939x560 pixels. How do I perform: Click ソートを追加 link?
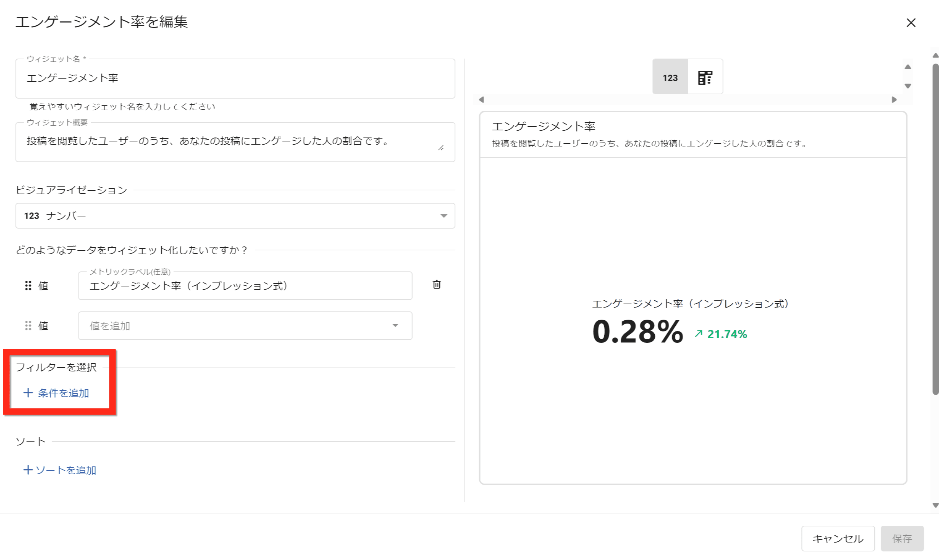click(x=60, y=470)
